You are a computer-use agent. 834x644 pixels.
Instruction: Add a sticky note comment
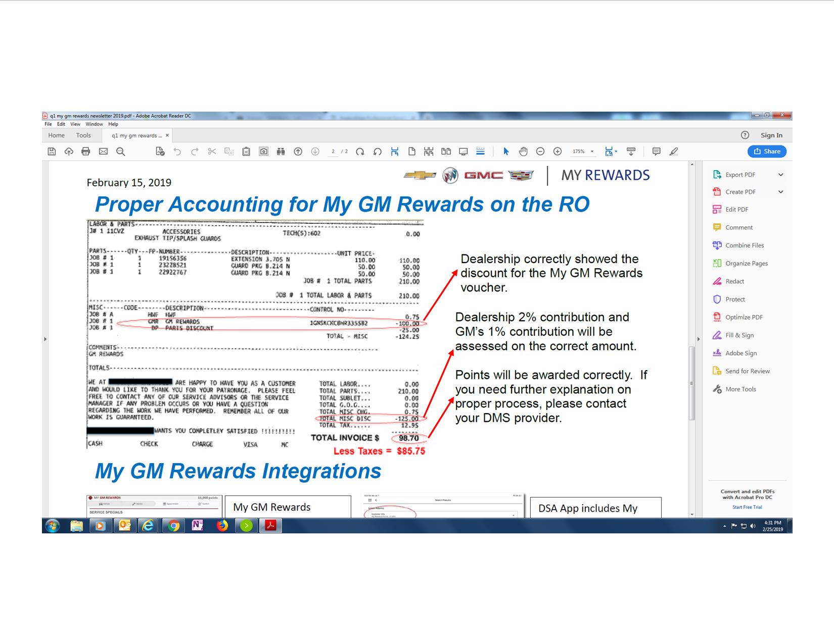point(657,152)
